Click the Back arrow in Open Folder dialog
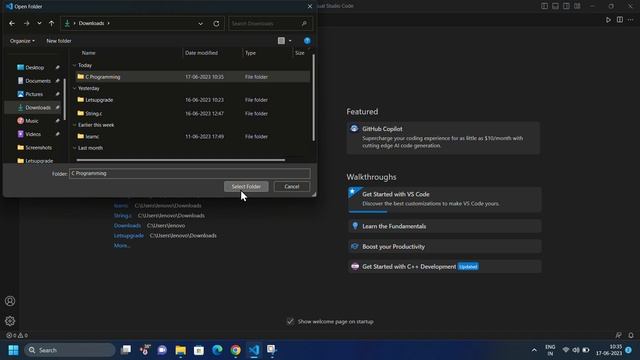Image resolution: width=640 pixels, height=360 pixels. tap(12, 24)
